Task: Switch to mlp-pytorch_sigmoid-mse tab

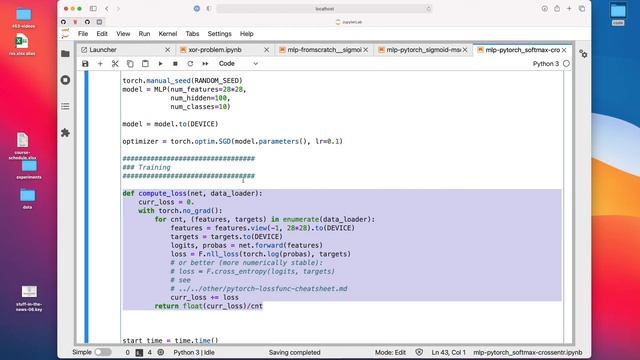Action: click(423, 50)
